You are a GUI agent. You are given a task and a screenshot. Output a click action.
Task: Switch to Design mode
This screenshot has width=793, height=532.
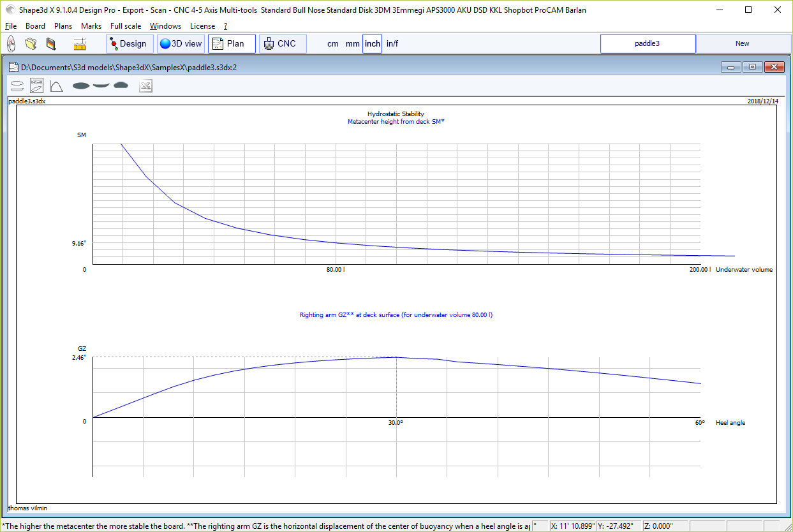(129, 44)
